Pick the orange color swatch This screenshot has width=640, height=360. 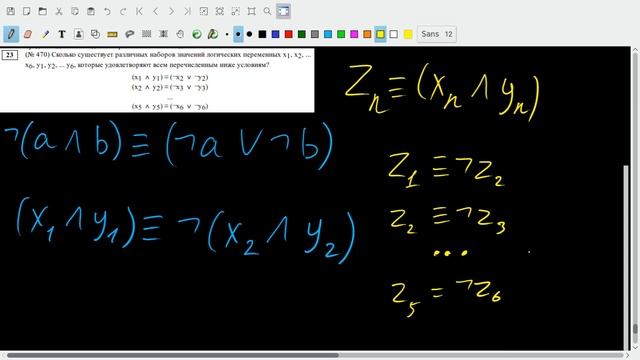point(367,34)
